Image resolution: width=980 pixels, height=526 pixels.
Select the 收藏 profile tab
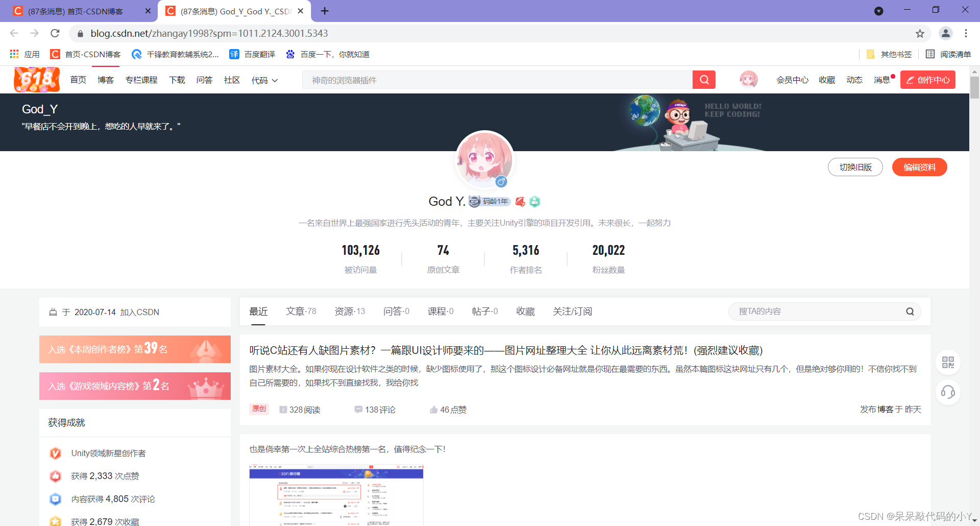click(x=525, y=312)
